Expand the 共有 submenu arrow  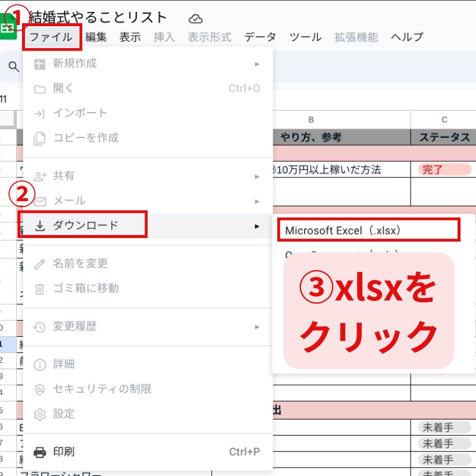click(257, 177)
